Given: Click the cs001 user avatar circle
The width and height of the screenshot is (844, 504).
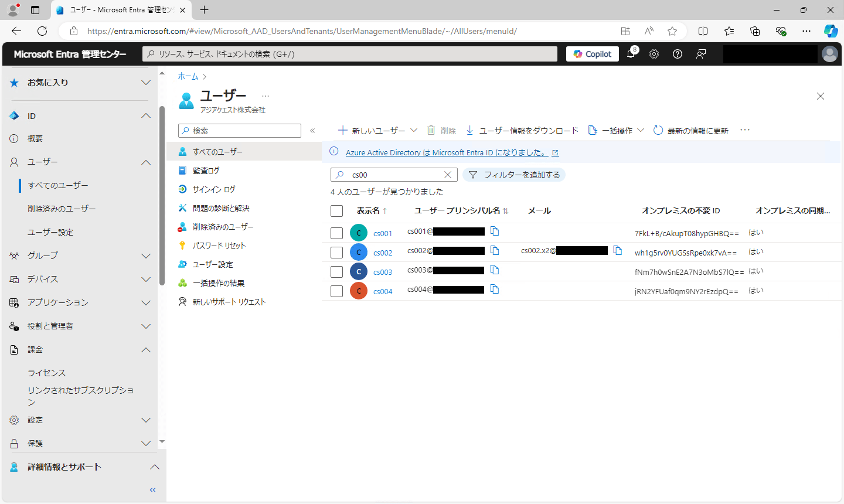Looking at the screenshot, I should click(x=359, y=233).
